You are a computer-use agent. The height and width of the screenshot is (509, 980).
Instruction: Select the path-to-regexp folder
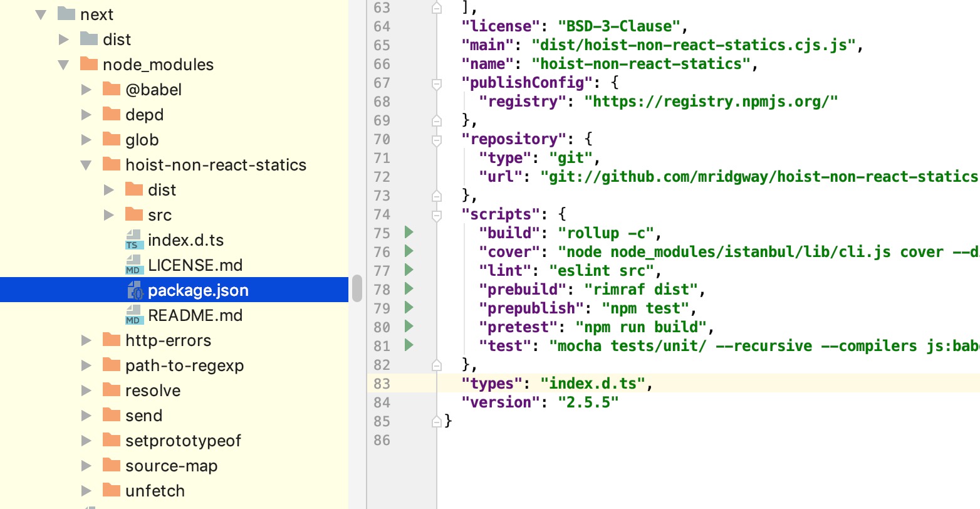coord(184,365)
